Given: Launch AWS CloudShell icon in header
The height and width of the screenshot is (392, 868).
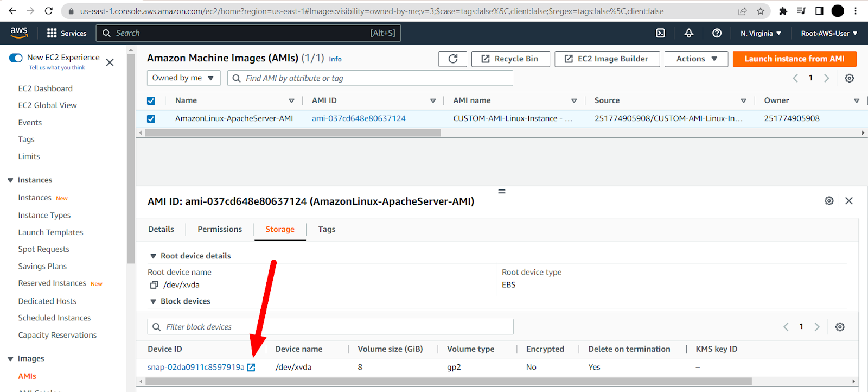Looking at the screenshot, I should 660,33.
